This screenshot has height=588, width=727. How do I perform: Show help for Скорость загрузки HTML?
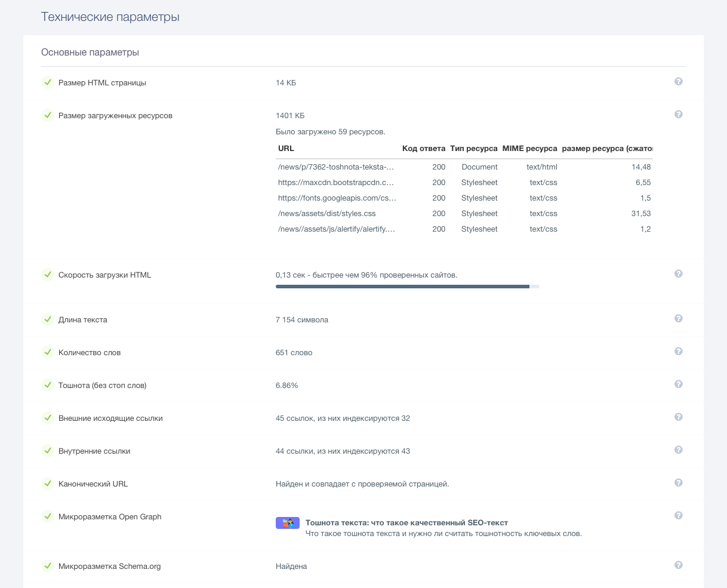click(678, 274)
